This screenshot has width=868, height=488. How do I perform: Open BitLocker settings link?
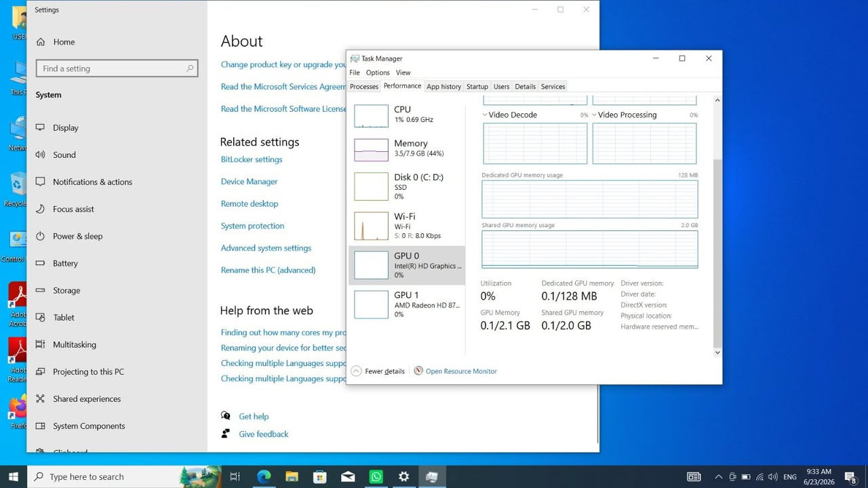[252, 159]
